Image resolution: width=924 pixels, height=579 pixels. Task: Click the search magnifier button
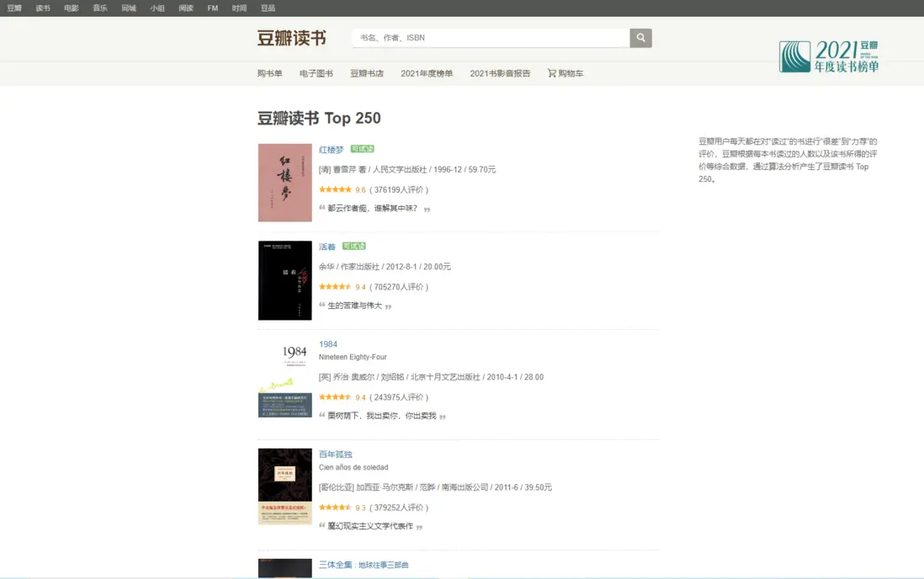tap(640, 38)
